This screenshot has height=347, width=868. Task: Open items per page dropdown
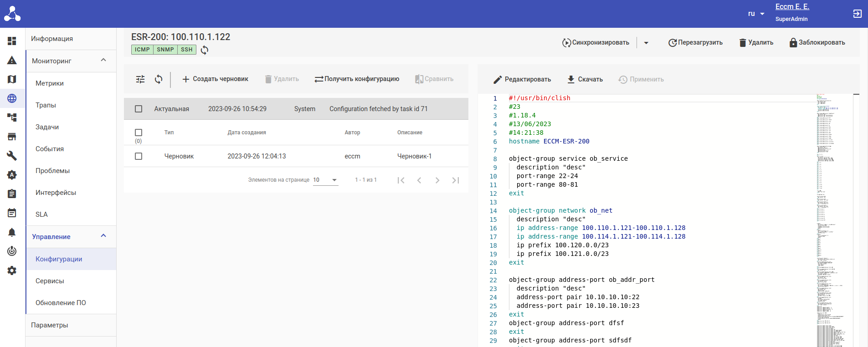coord(325,180)
